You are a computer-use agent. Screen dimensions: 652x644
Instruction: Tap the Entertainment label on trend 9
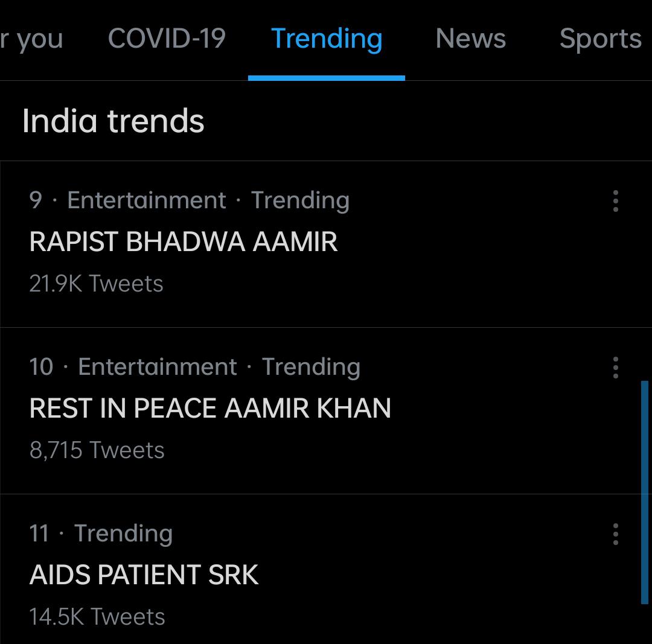tap(147, 200)
